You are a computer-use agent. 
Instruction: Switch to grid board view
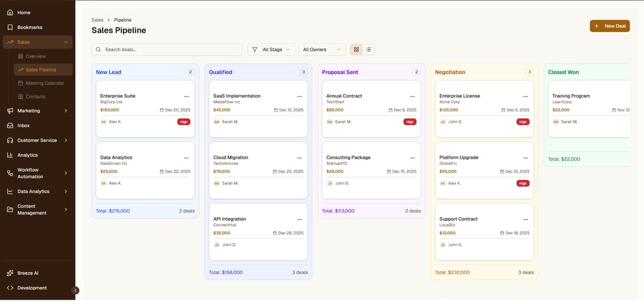click(x=357, y=49)
